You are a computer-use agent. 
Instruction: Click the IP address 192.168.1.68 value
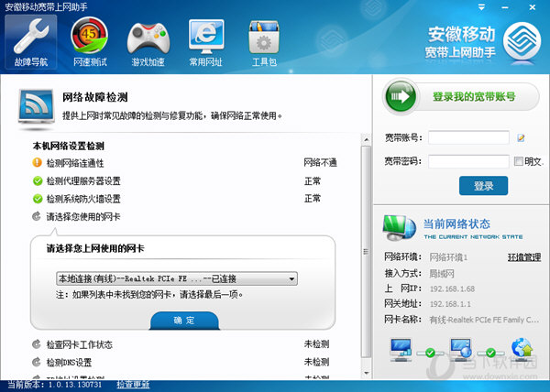pyautogui.click(x=452, y=289)
